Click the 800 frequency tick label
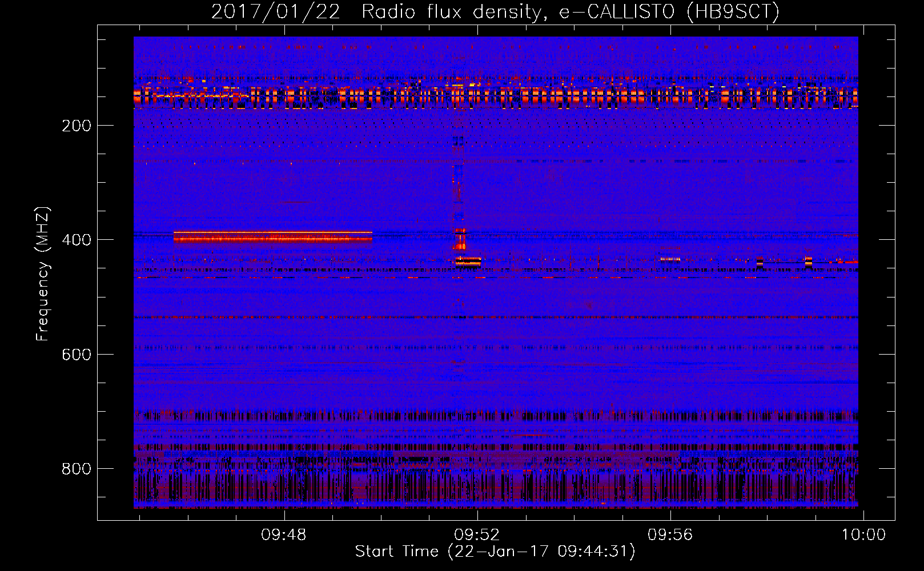Screen dimensions: 924x571 click(77, 469)
